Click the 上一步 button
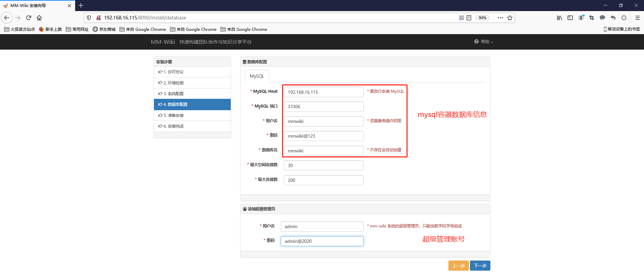This screenshot has width=644, height=280. tap(459, 266)
